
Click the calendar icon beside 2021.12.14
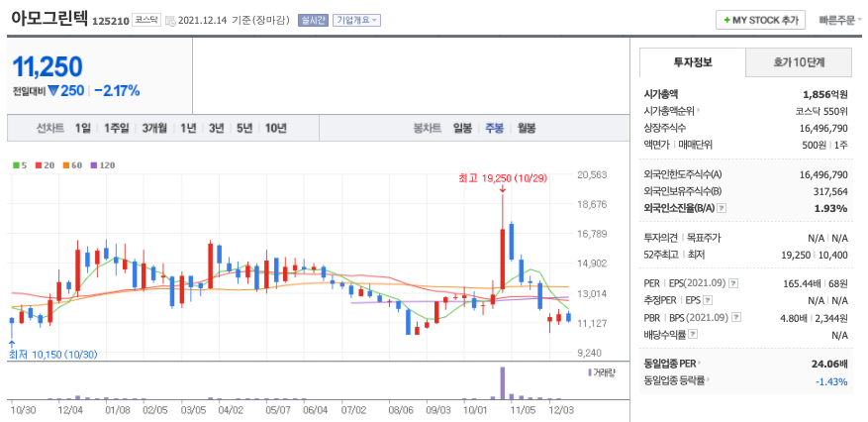point(170,21)
